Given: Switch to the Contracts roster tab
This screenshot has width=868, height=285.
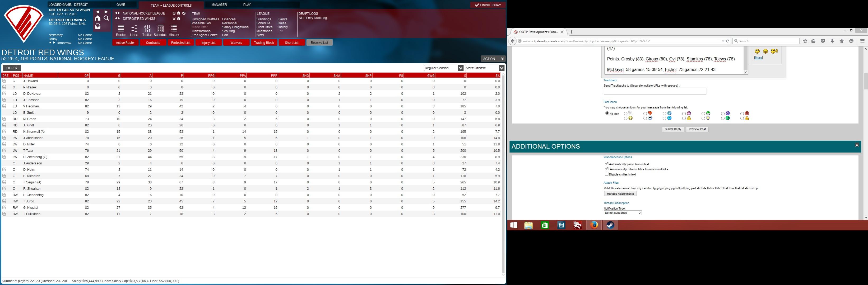Looking at the screenshot, I should coord(153,42).
